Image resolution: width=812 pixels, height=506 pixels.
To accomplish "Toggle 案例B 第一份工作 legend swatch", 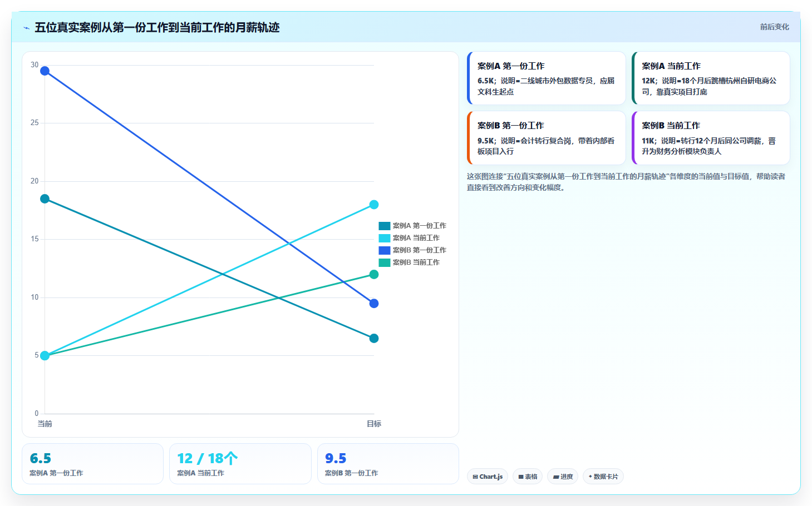I will [x=385, y=250].
